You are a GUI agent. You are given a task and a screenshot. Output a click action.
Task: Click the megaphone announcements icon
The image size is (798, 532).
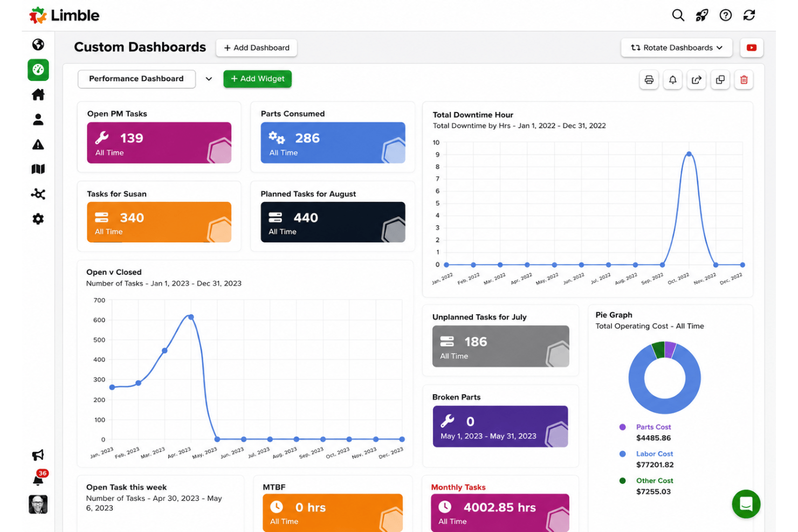[38, 455]
